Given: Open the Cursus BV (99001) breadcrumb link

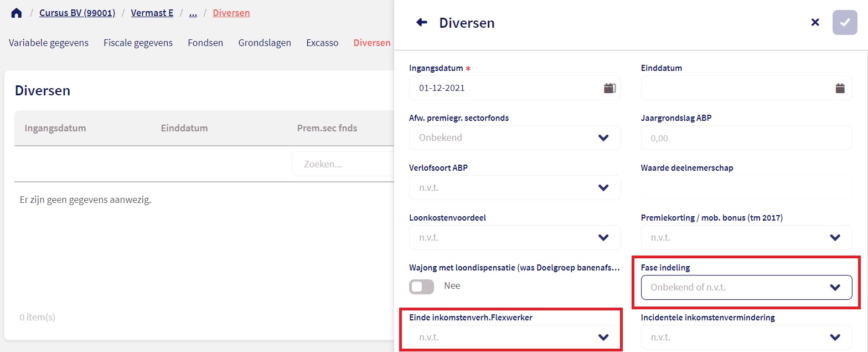Looking at the screenshot, I should 77,13.
